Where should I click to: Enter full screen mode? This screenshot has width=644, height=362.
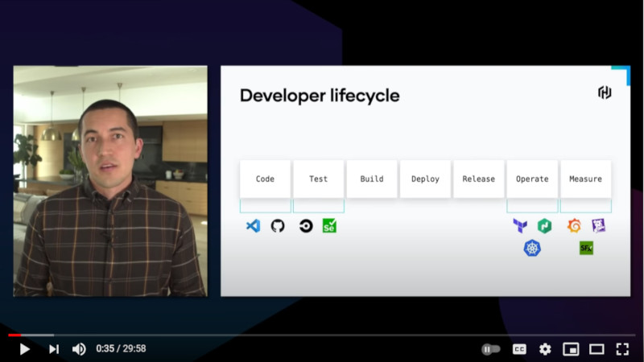tap(622, 349)
